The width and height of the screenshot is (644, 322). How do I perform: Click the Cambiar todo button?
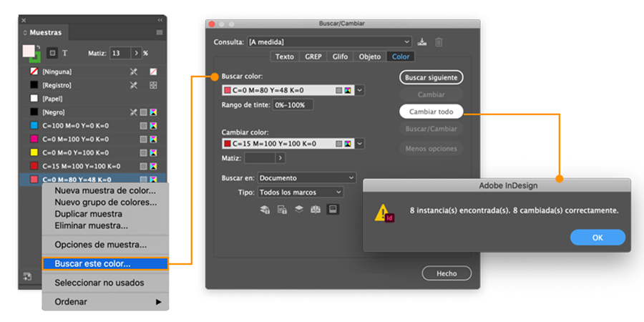click(431, 112)
